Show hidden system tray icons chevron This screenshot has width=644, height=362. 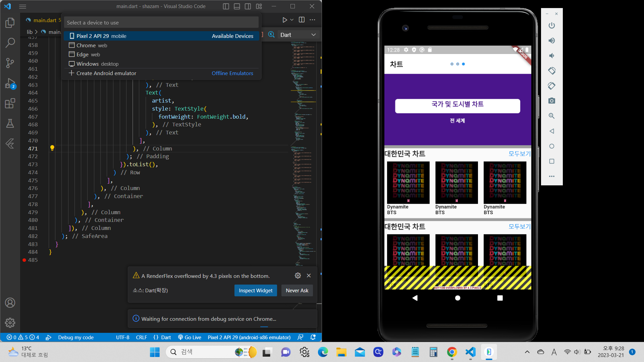[527, 352]
